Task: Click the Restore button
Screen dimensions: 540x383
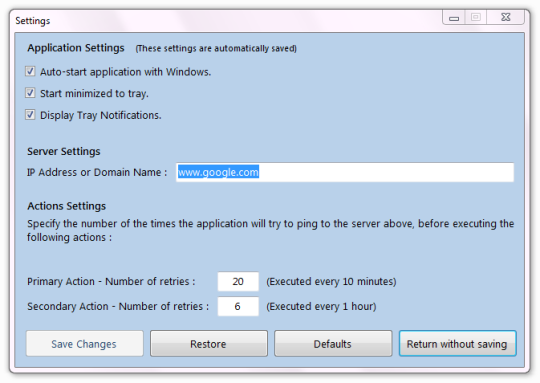Action: tap(209, 344)
